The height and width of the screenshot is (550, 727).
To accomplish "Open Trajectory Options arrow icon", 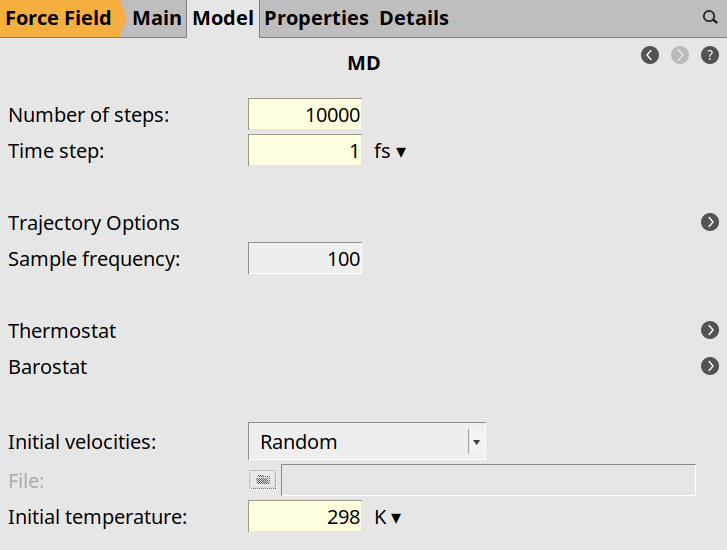I will click(x=710, y=222).
